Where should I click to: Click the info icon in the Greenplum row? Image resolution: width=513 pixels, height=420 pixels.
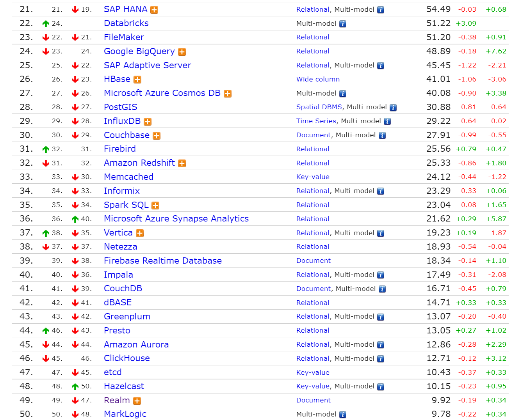381,317
